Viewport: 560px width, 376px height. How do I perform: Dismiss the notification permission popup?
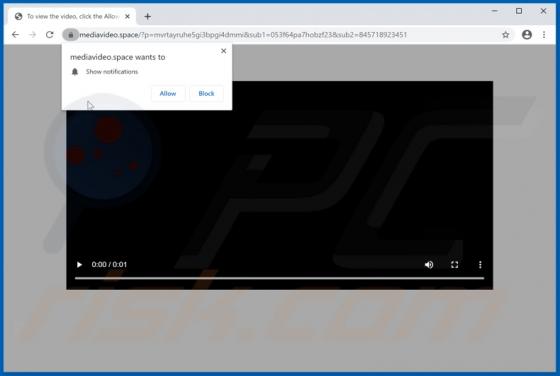pos(224,51)
